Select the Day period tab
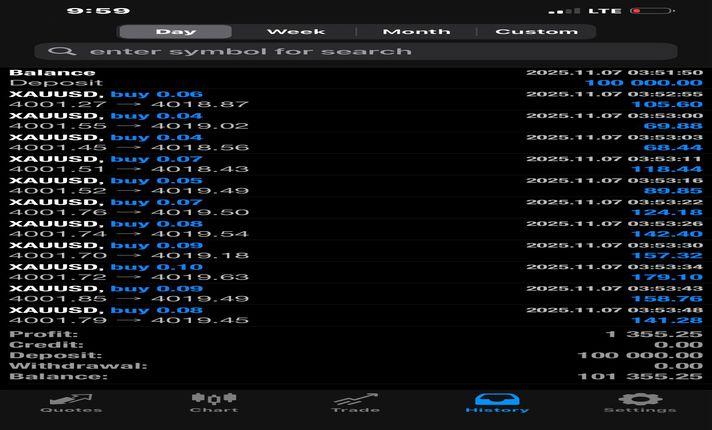The height and width of the screenshot is (430, 712). click(176, 32)
